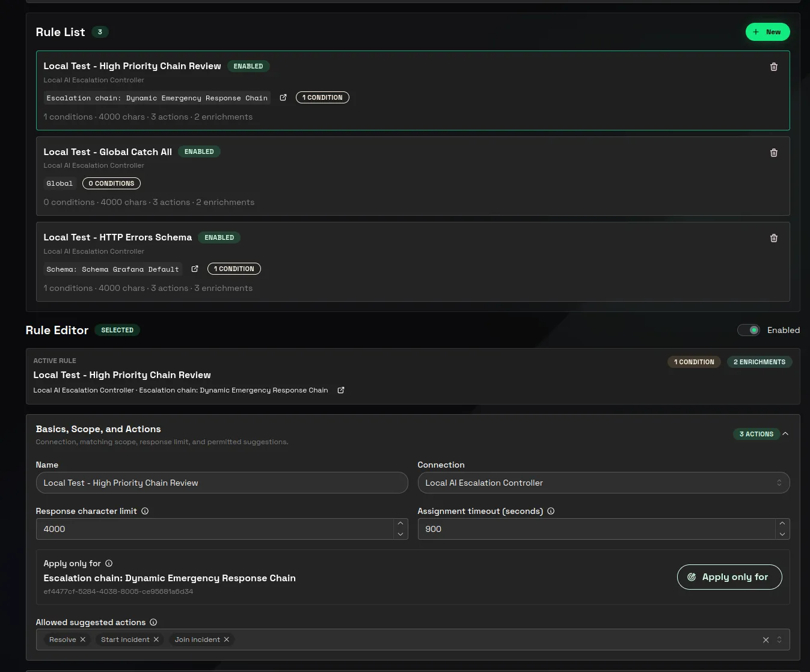Click ENABLED badge on High Priority rule
Screen dimensions: 810x672
coord(248,66)
